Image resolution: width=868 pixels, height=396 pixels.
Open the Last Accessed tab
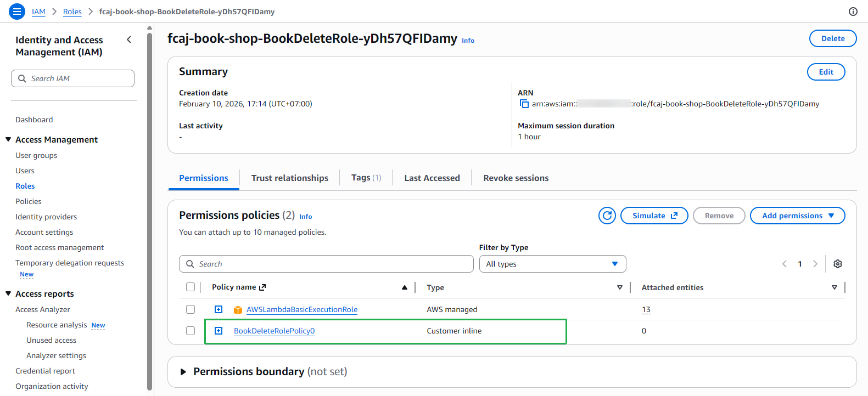[x=432, y=178]
